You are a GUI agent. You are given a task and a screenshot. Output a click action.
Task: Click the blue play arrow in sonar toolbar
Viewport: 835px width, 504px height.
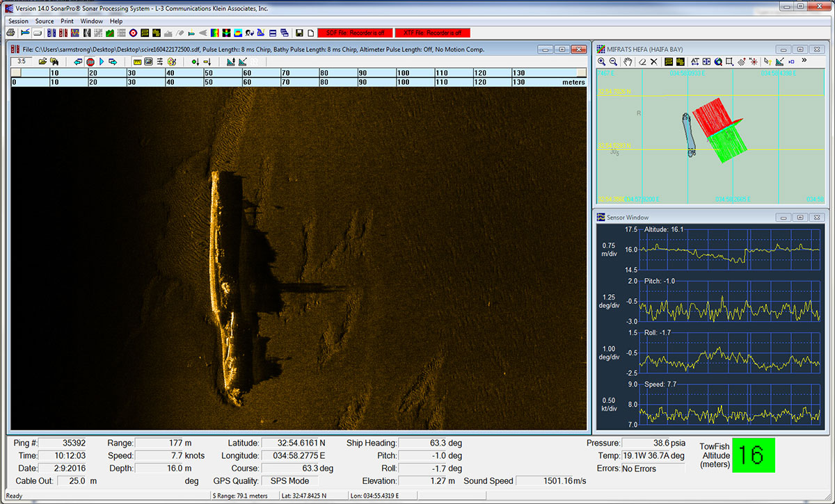[x=102, y=62]
